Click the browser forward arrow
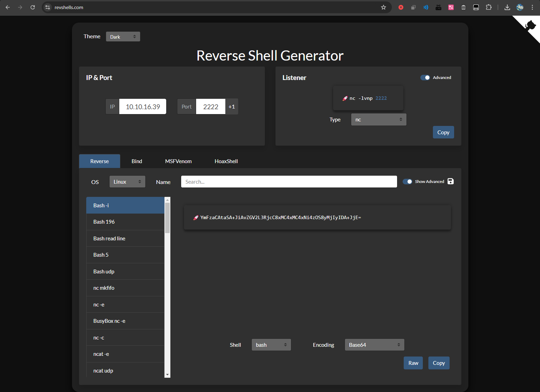 click(x=20, y=7)
